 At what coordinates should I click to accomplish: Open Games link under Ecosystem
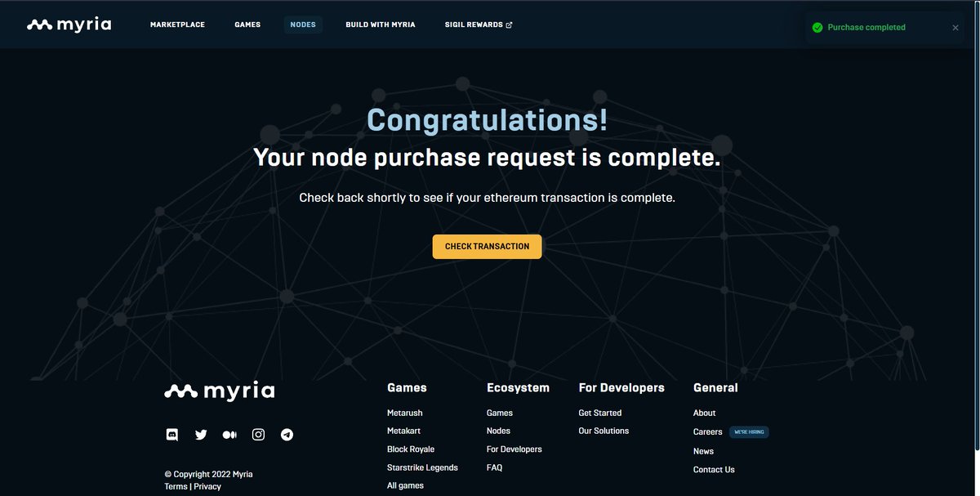(500, 413)
